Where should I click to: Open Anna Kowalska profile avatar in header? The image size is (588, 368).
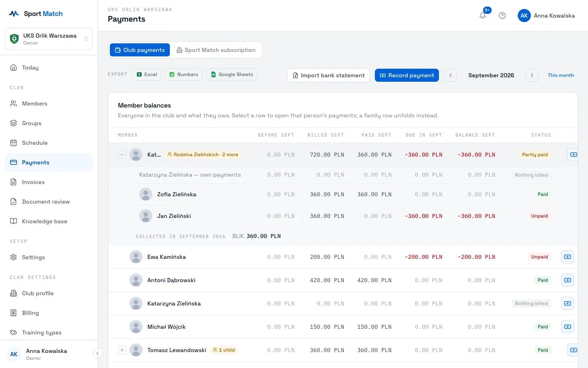click(524, 16)
